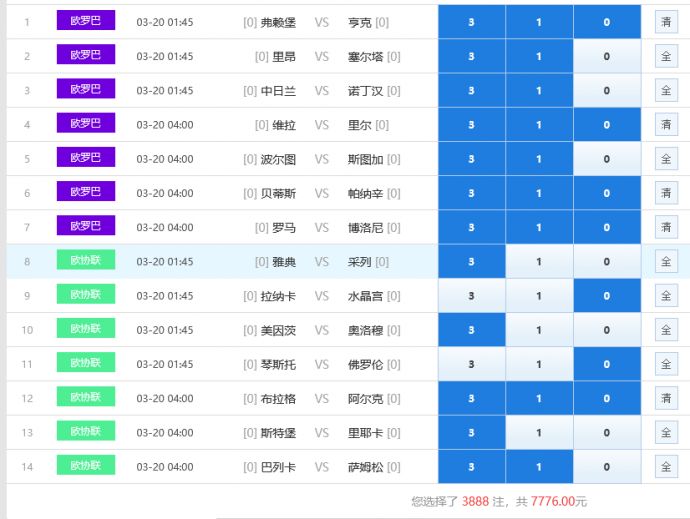Select the draw (1) for 美因茨 vs 奥洛穆

pyautogui.click(x=539, y=330)
